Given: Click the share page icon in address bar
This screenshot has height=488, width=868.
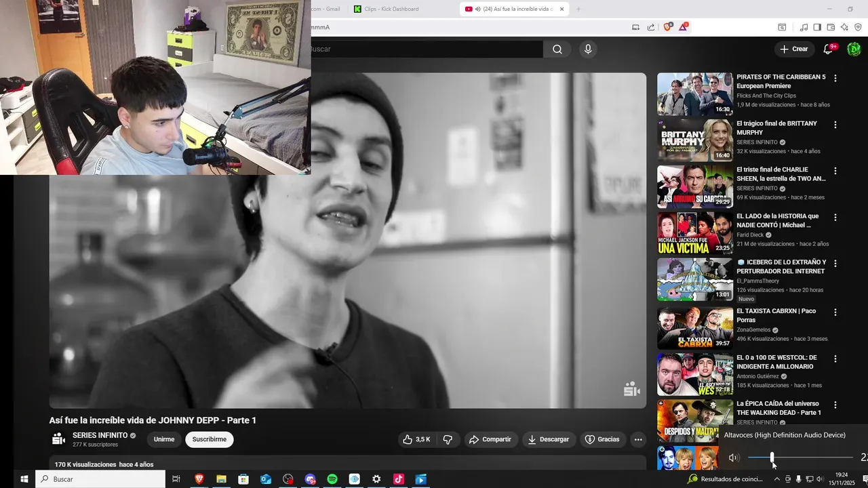Looking at the screenshot, I should 651,27.
